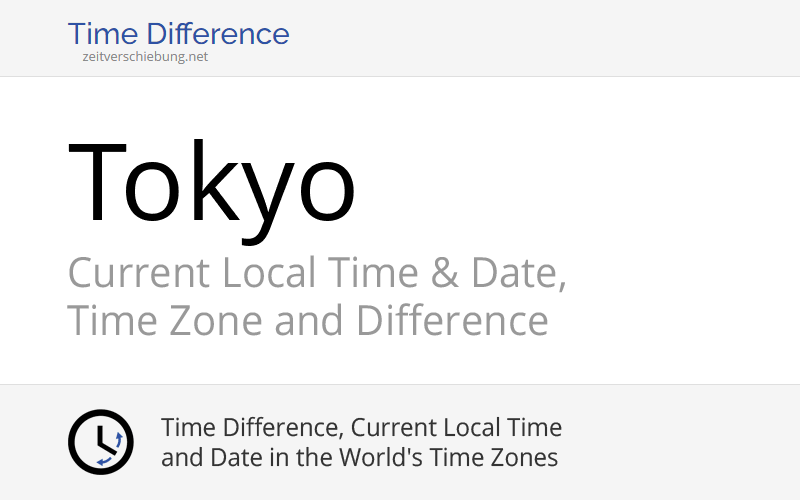Open the Time Difference site logo

[x=178, y=34]
